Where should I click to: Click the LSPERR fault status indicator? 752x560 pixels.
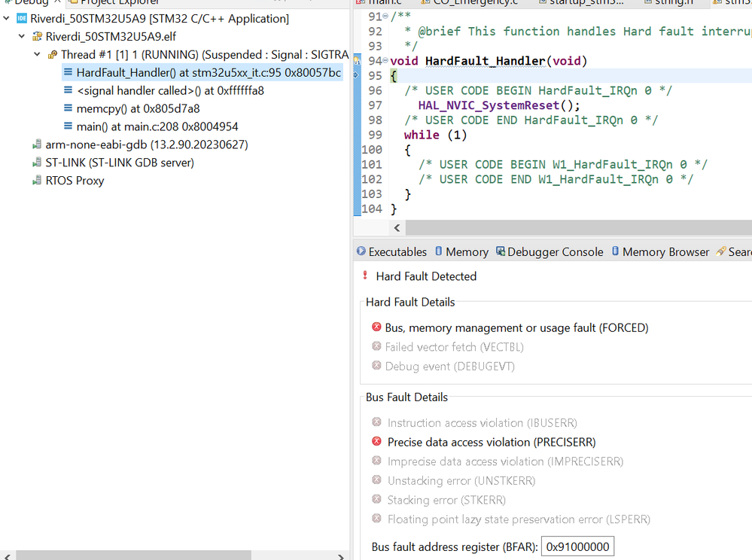click(376, 519)
